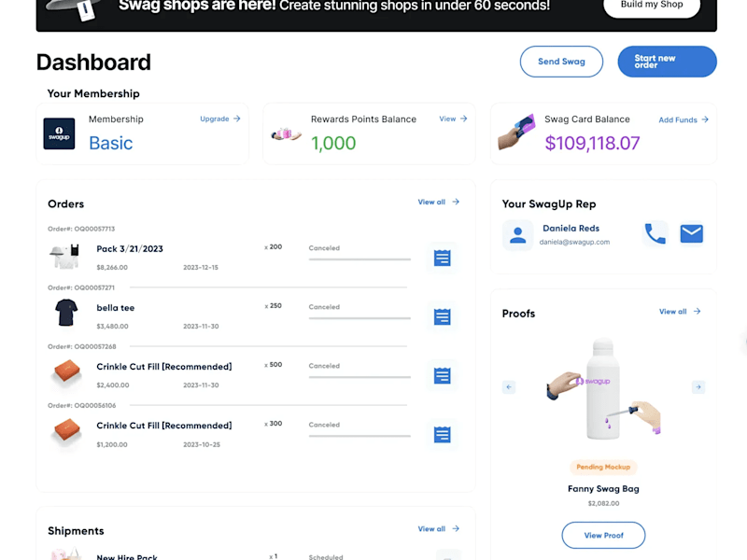Click the water bottle proof image
This screenshot has height=560, width=747.
(603, 389)
